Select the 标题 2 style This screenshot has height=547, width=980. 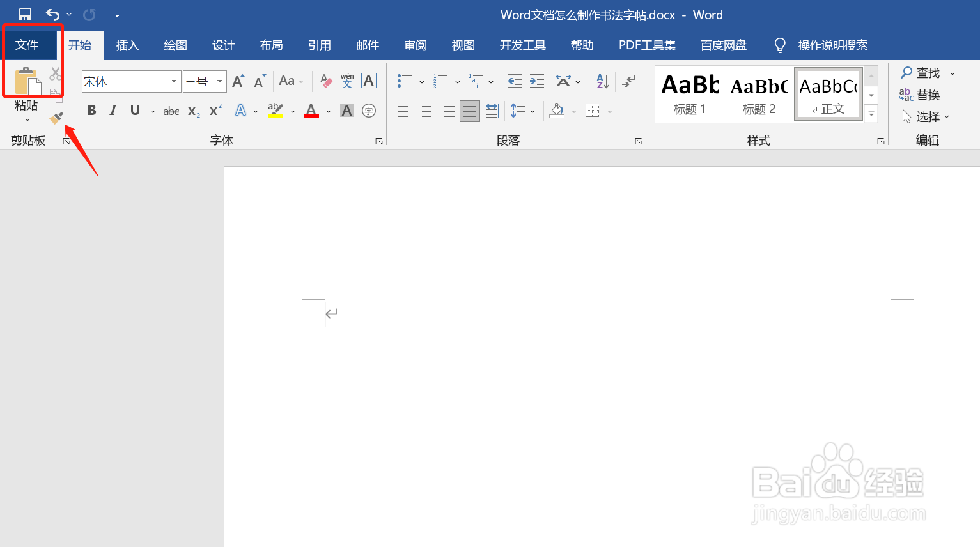(759, 94)
